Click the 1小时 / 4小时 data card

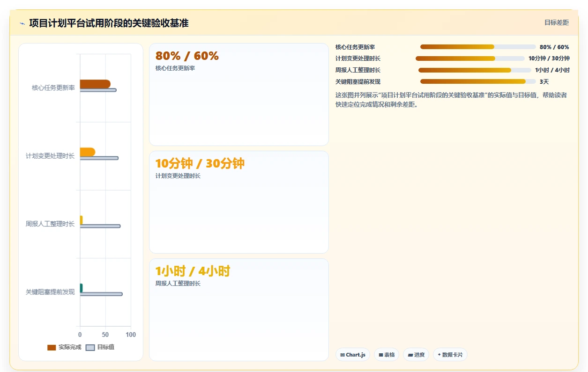pyautogui.click(x=239, y=310)
